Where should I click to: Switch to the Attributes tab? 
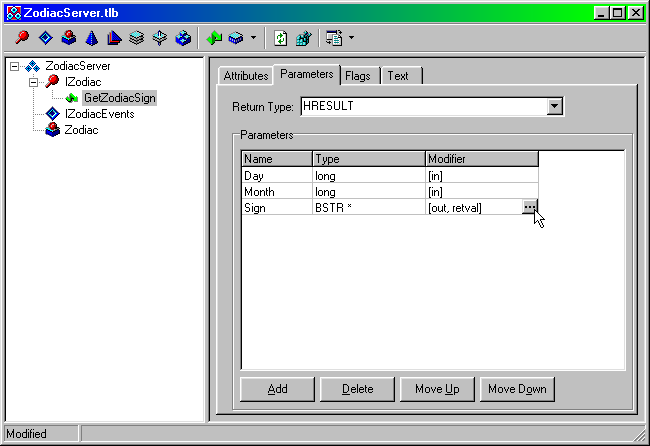click(x=245, y=76)
